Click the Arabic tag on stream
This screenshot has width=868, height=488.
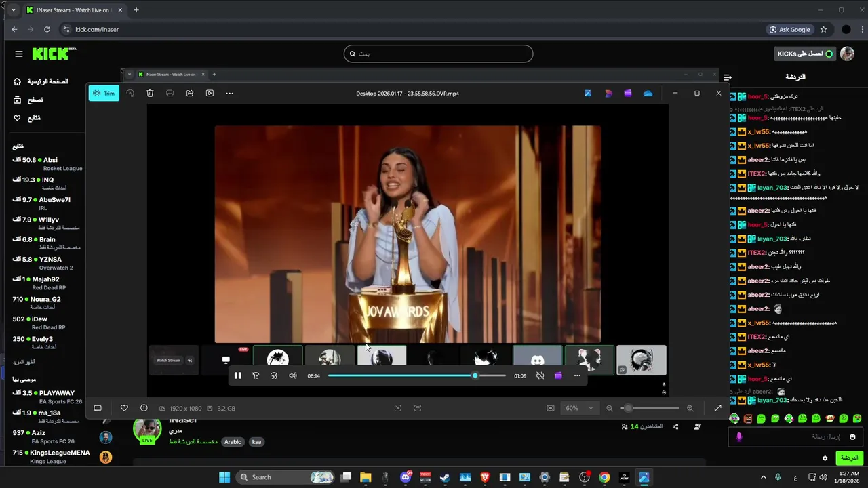(x=233, y=442)
